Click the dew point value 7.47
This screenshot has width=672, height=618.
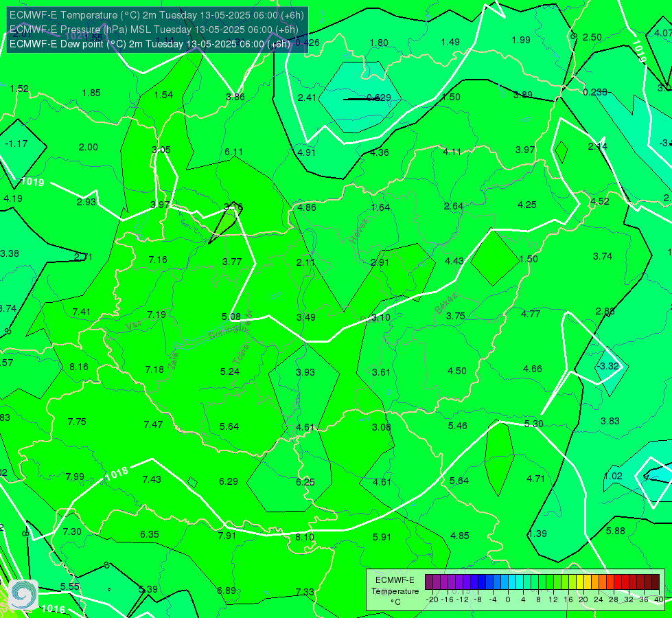153,424
